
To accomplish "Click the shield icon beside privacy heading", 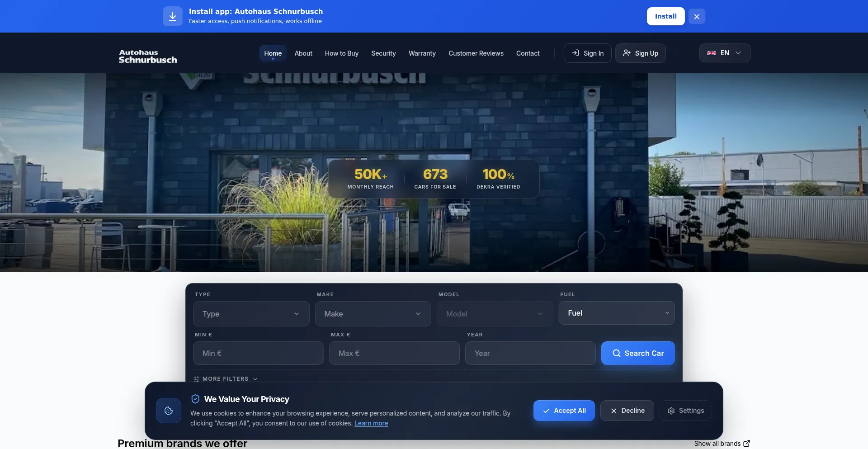I will 195,399.
